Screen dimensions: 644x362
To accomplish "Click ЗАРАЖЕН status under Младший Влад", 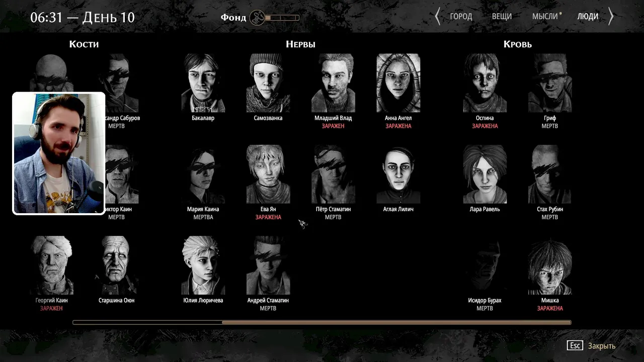I will coord(333,126).
